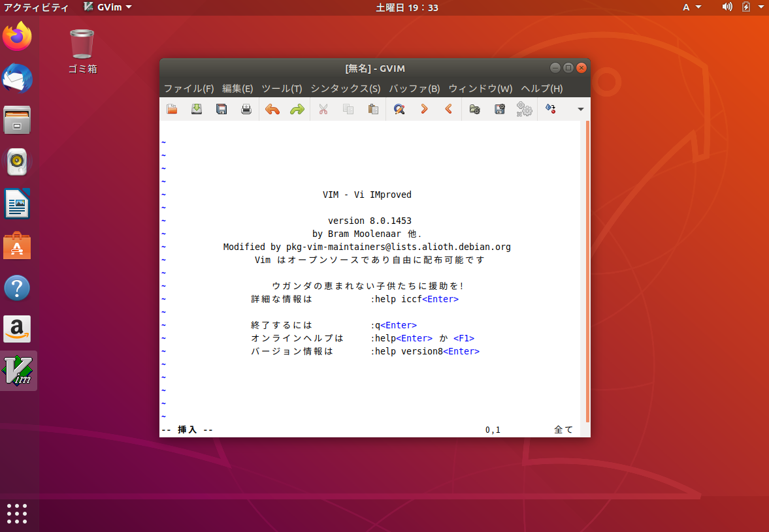Open the バッファ(B) menu
Screen dimensions: 769x532
point(414,89)
